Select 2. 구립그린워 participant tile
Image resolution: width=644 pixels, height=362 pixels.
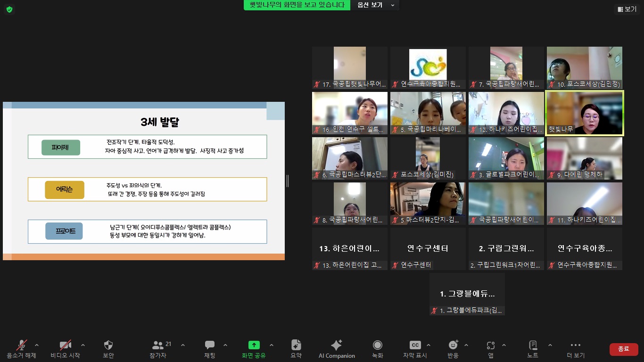tap(506, 249)
